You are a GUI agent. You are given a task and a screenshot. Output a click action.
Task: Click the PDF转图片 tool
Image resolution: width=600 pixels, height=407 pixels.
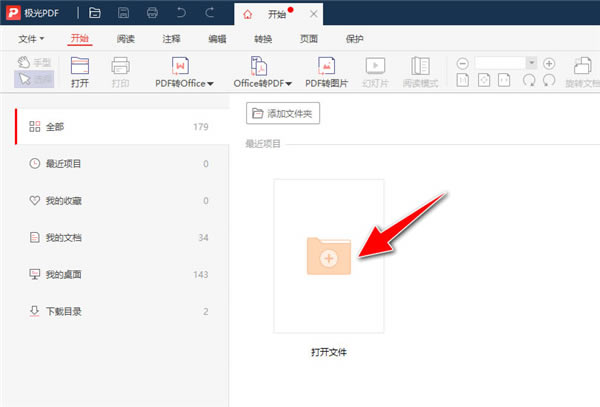pos(326,72)
